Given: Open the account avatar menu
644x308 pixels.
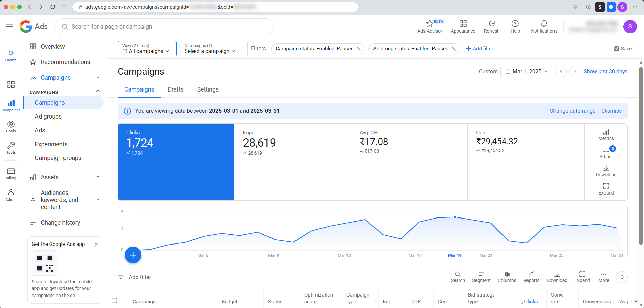Looking at the screenshot, I should point(630,27).
